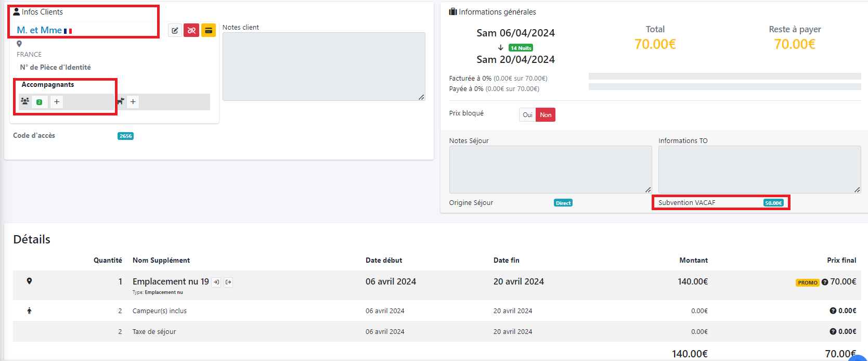Click the green accompanying persons count badge
868x361 pixels.
click(39, 102)
